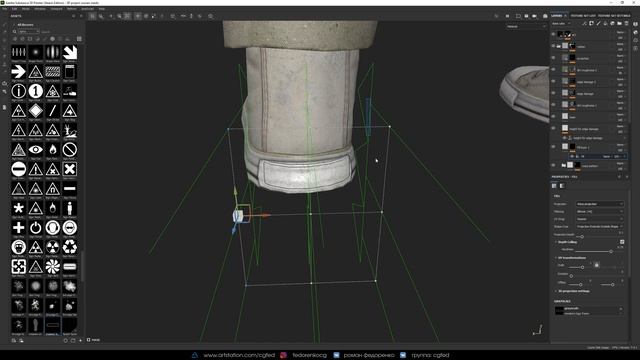Viewport: 640px width, 360px height.
Task: Select the X cross sign alpha
Action: coord(70,169)
